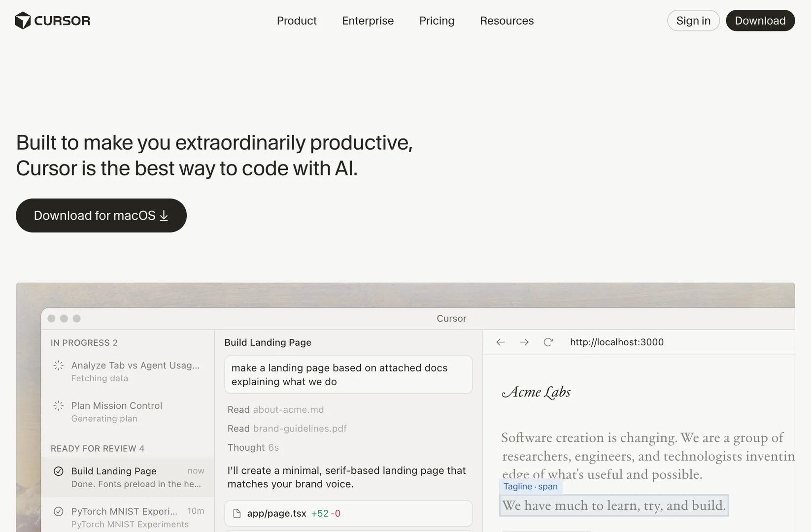Viewport: 811px width, 532px height.
Task: Click the Download button in header
Action: [760, 21]
